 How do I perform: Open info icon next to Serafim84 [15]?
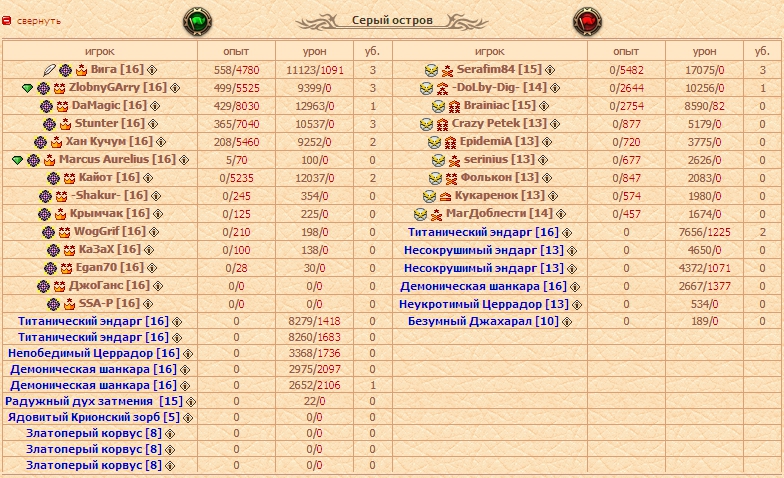click(x=550, y=70)
